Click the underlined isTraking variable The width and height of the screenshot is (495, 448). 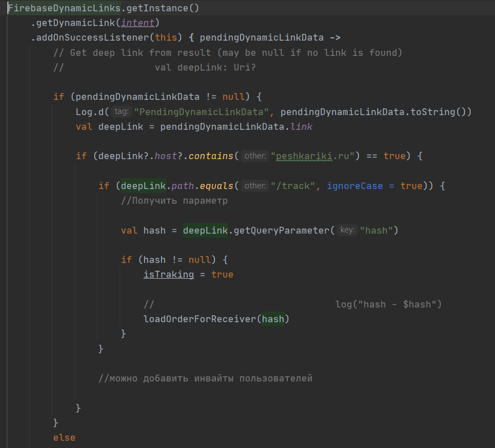169,275
